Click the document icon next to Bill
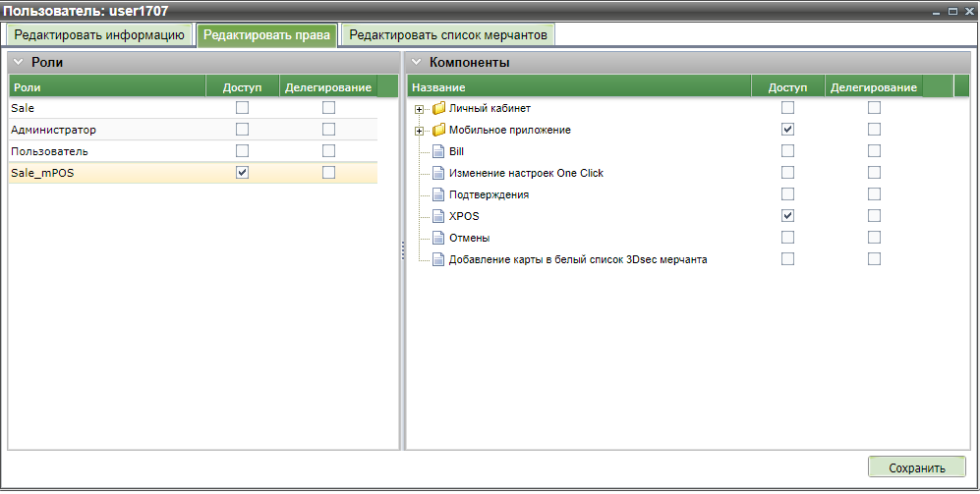 (x=438, y=151)
